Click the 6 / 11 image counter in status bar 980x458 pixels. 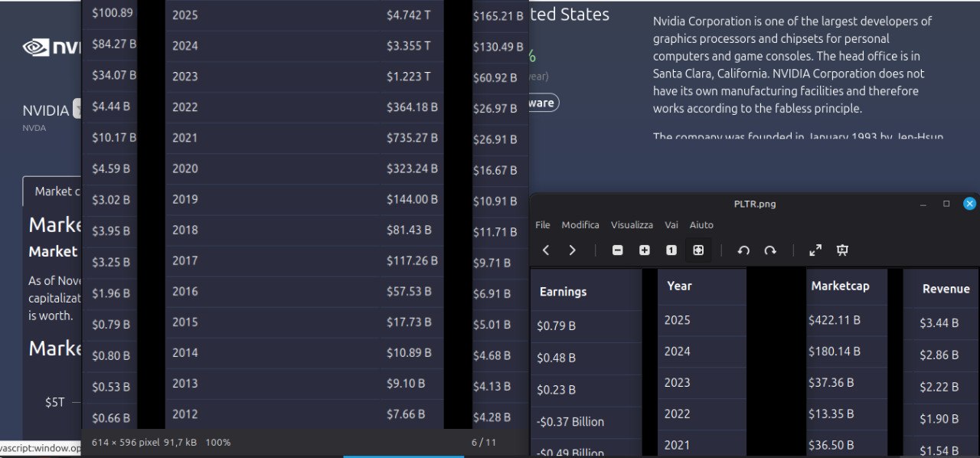pos(484,442)
